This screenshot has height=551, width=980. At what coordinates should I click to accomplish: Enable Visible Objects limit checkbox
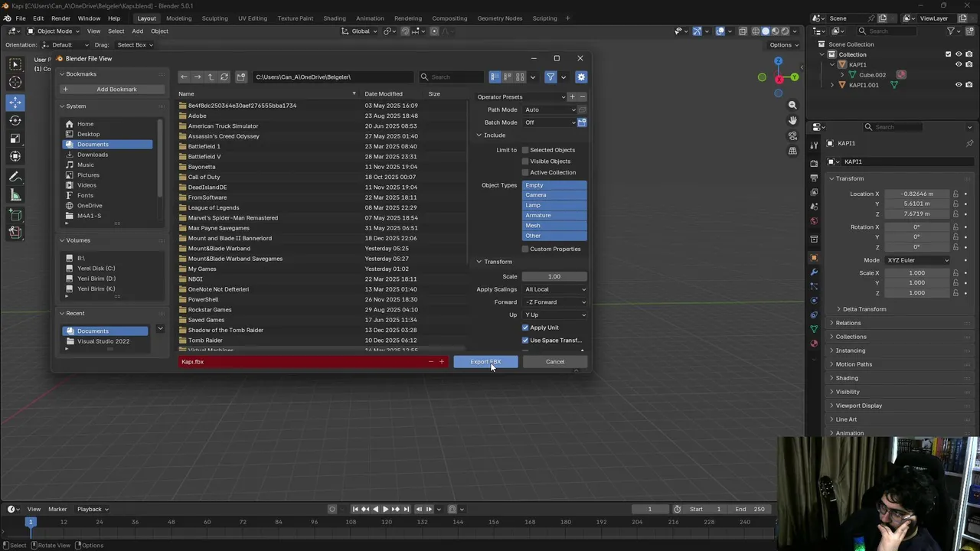tap(525, 161)
